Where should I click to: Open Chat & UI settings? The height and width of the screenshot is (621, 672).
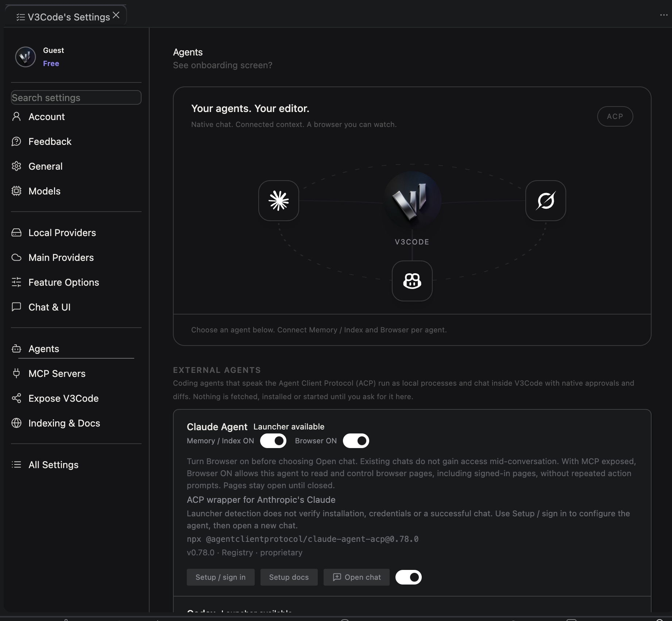coord(76,307)
